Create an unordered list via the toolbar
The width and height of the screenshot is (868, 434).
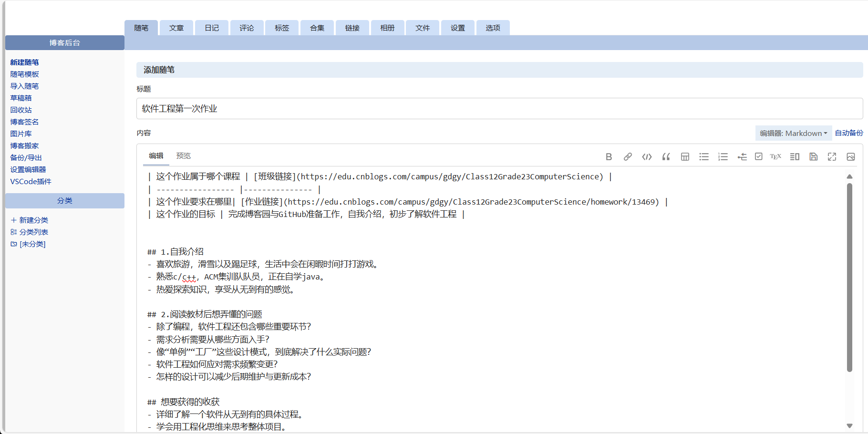pos(704,156)
